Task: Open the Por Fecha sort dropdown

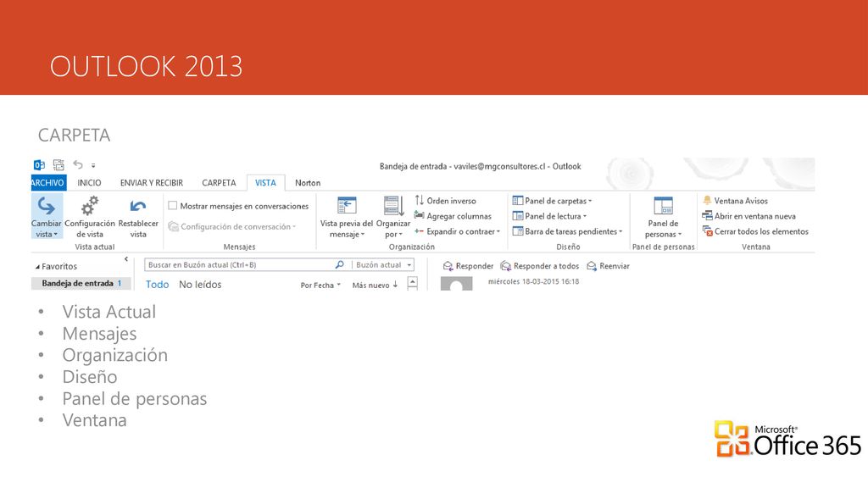Action: coord(320,285)
